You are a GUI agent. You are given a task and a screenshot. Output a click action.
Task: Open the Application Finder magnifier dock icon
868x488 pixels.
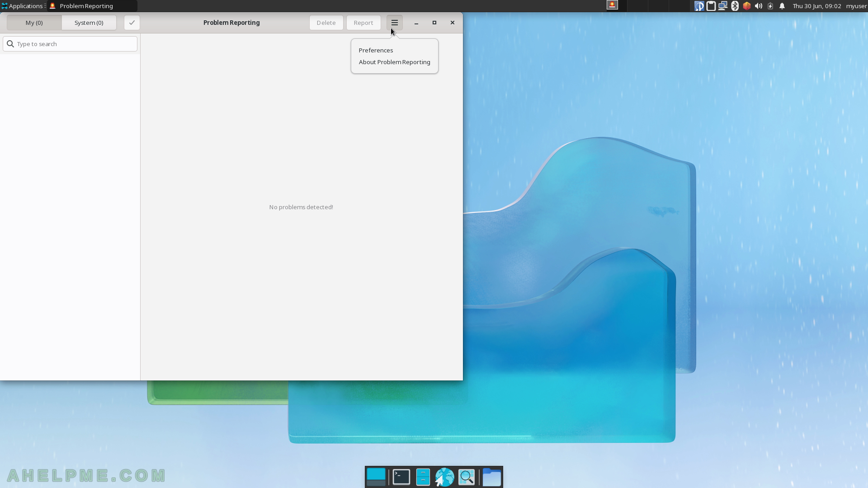point(467,477)
